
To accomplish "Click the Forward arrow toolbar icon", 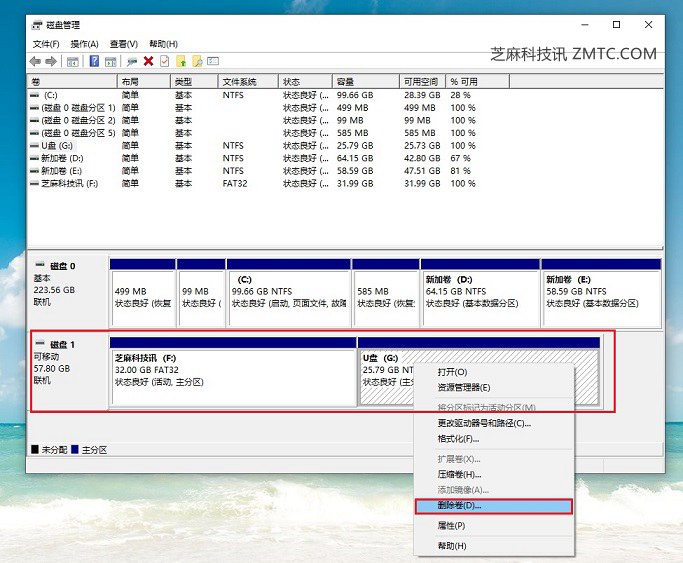I will (50, 62).
